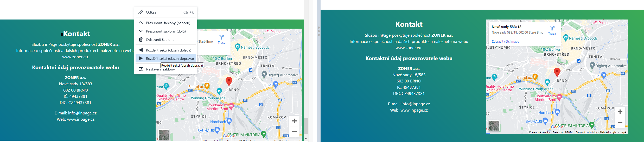Click the scrollbar down arrow in editor
The width and height of the screenshot is (644, 142).
pos(306,139)
